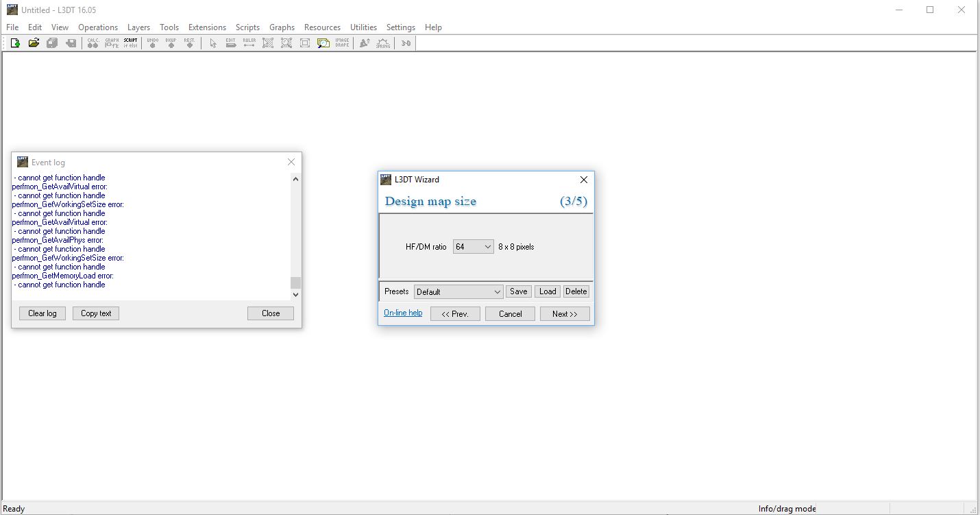Click the CALC. toolbar icon
Screen dimensions: 980x515
point(93,43)
